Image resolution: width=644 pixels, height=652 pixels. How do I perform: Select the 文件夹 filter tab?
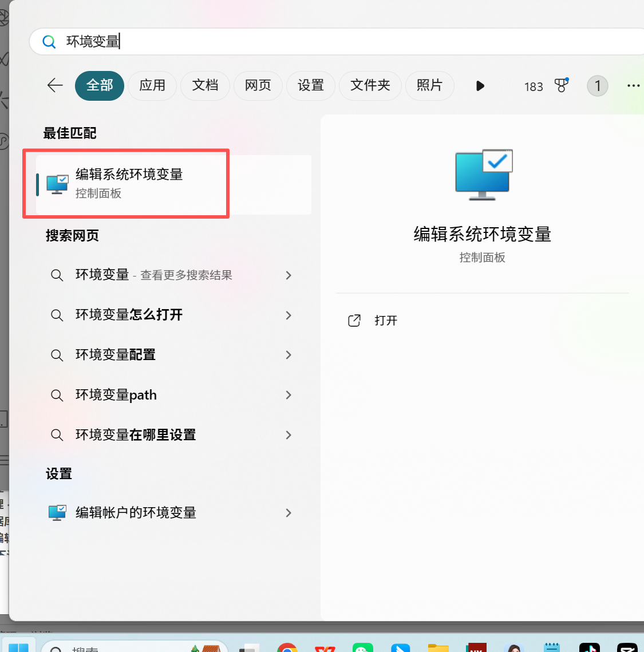point(370,85)
